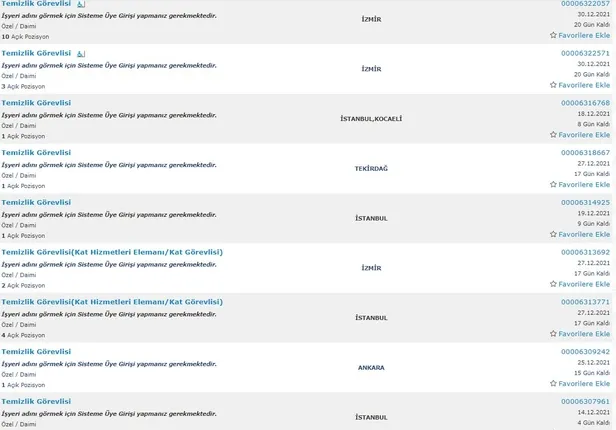Click the disability icon beside the 10-position İzmir listing
The height and width of the screenshot is (430, 616).
click(x=81, y=4)
